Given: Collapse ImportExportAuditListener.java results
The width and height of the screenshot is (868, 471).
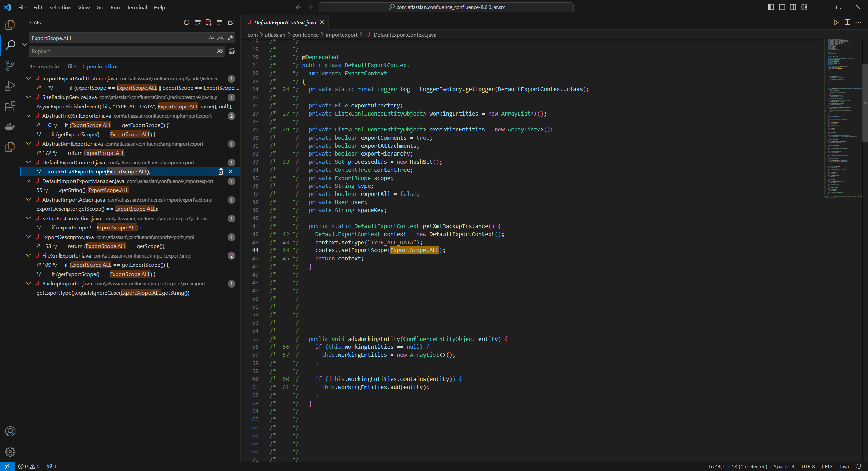Looking at the screenshot, I should (28, 79).
